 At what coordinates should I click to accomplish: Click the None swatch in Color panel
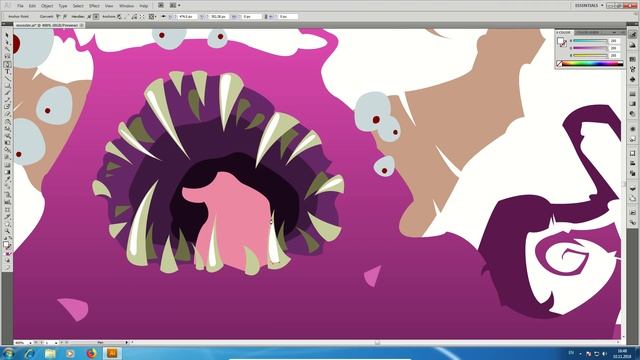pos(560,64)
